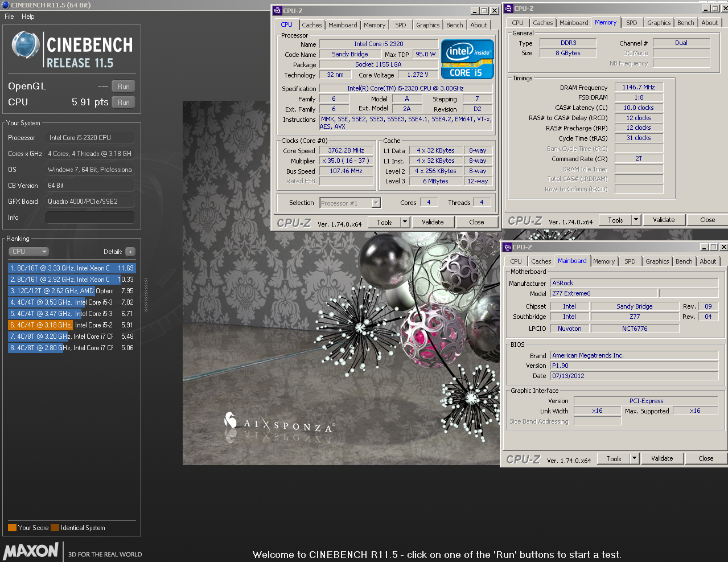Expand ranking Details arrow button

click(x=130, y=252)
